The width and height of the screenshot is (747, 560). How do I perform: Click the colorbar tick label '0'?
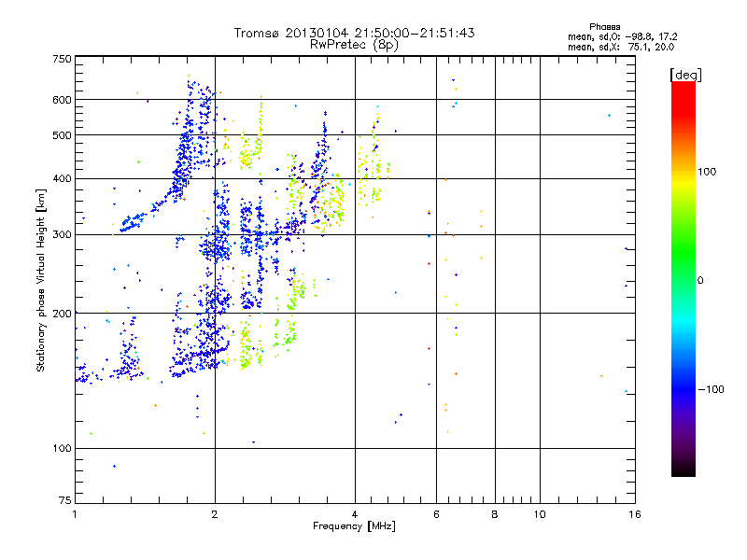click(x=700, y=281)
